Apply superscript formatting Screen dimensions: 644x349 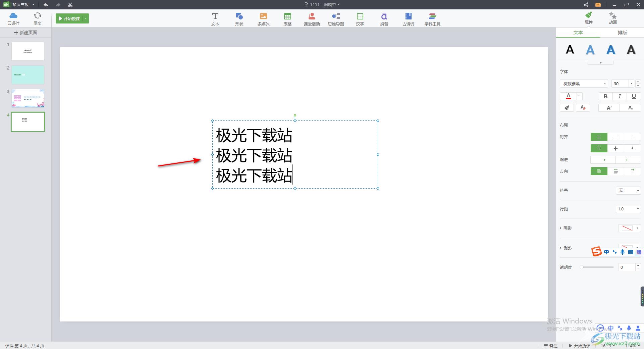(x=609, y=108)
